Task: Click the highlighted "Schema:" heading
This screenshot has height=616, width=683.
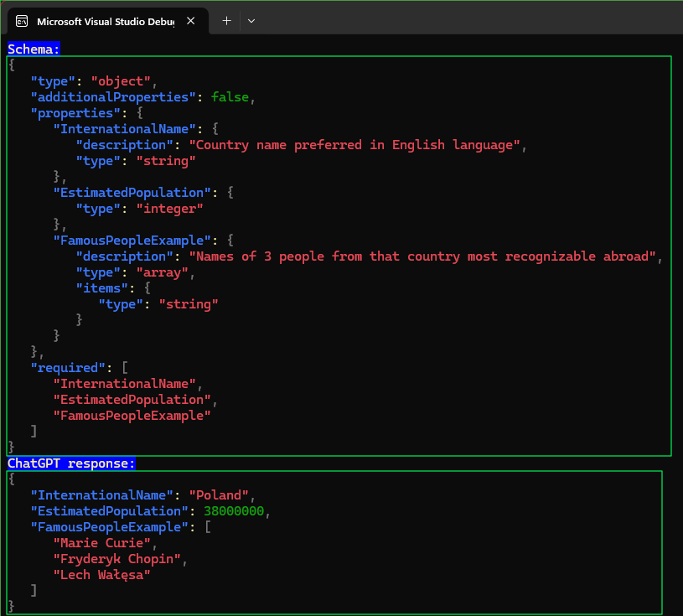Action: click(x=34, y=49)
